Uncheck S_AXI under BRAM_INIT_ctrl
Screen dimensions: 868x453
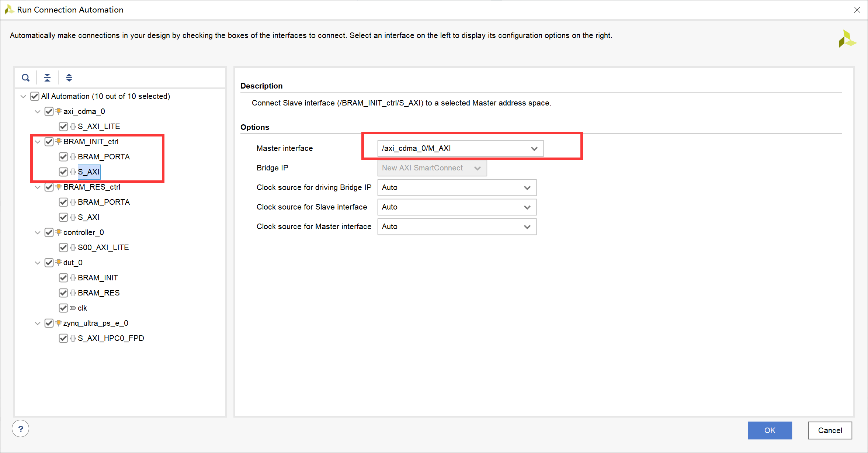click(x=63, y=172)
